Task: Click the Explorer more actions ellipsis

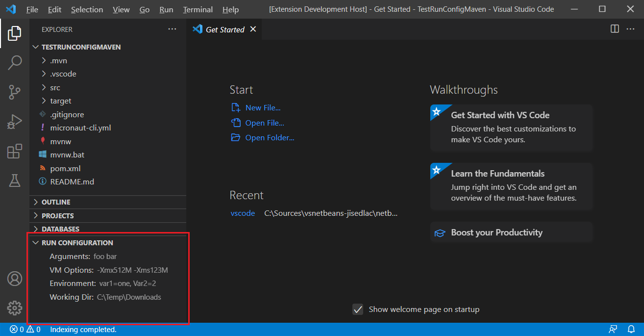Action: [172, 29]
